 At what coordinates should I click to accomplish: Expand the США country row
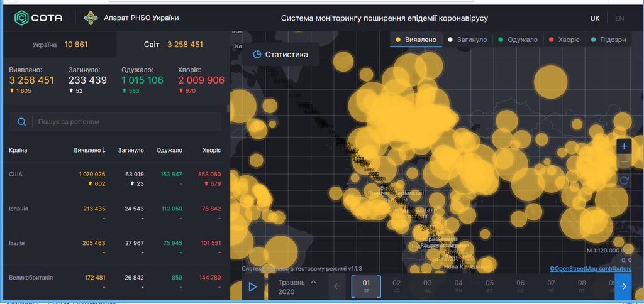(15, 174)
